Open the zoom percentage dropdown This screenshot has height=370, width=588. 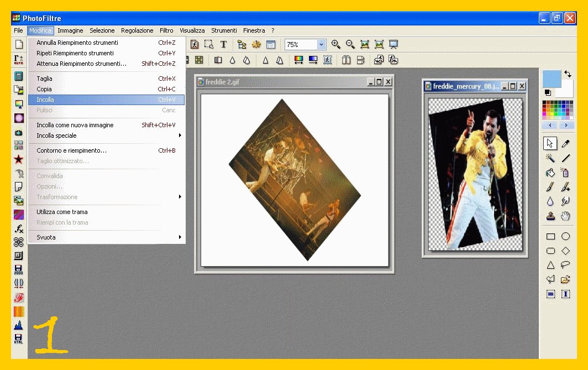point(321,45)
